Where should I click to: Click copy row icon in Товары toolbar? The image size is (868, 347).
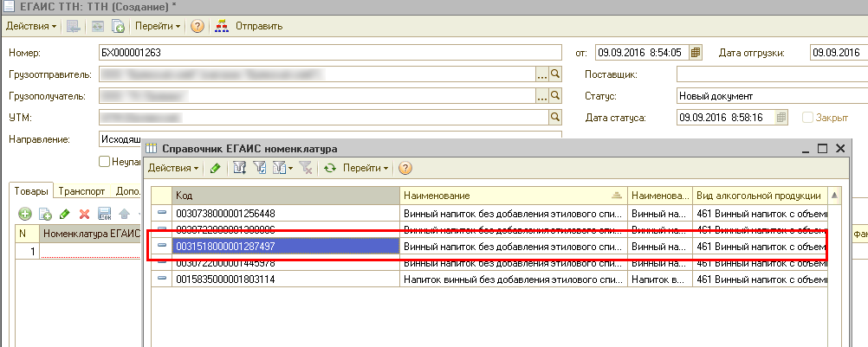tap(45, 214)
